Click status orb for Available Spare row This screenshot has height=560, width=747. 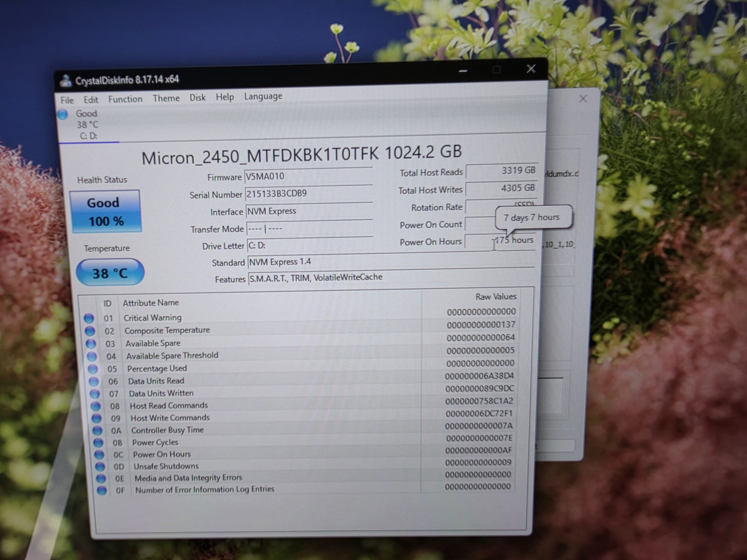click(x=91, y=344)
